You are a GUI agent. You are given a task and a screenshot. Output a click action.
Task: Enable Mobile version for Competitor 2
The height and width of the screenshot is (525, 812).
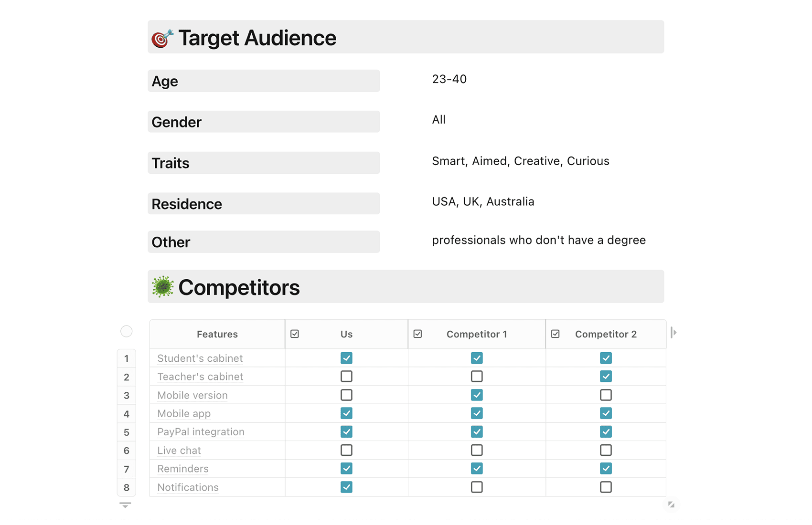(606, 395)
